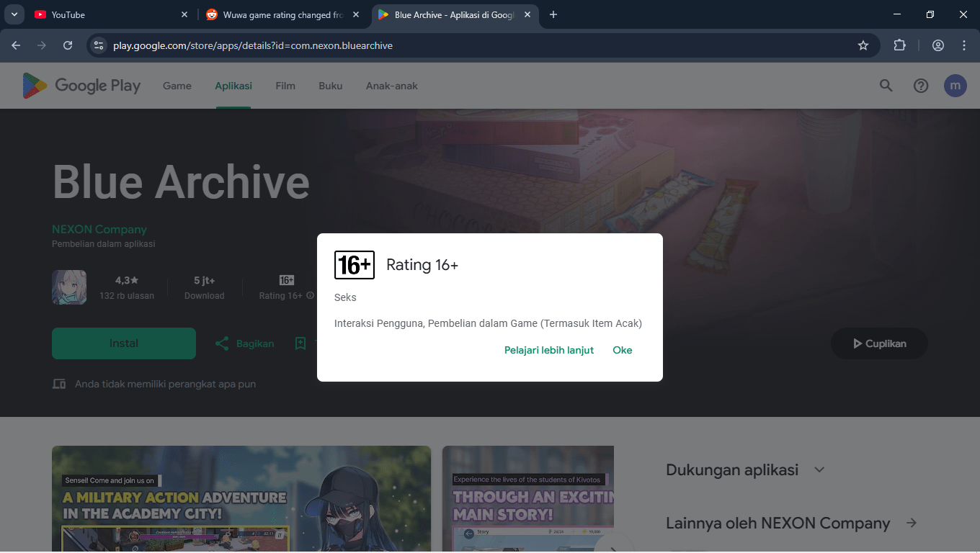This screenshot has height=553, width=980.
Task: Go back to the previous page
Action: pos(16,45)
